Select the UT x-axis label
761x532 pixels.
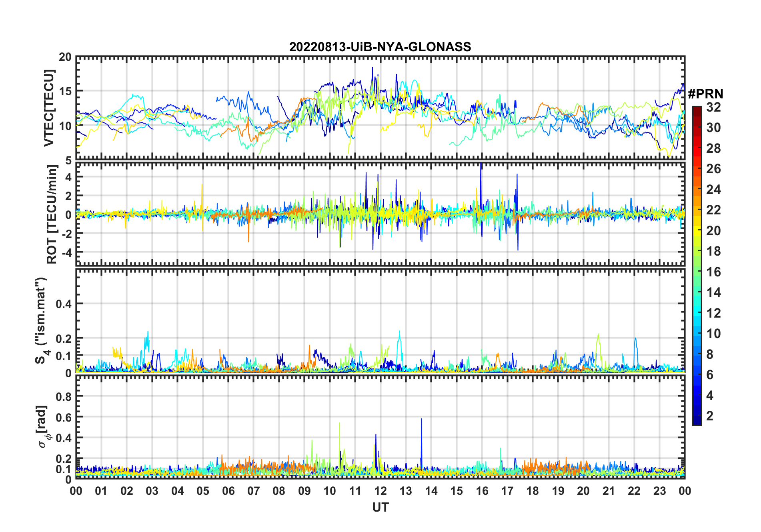coord(380,507)
